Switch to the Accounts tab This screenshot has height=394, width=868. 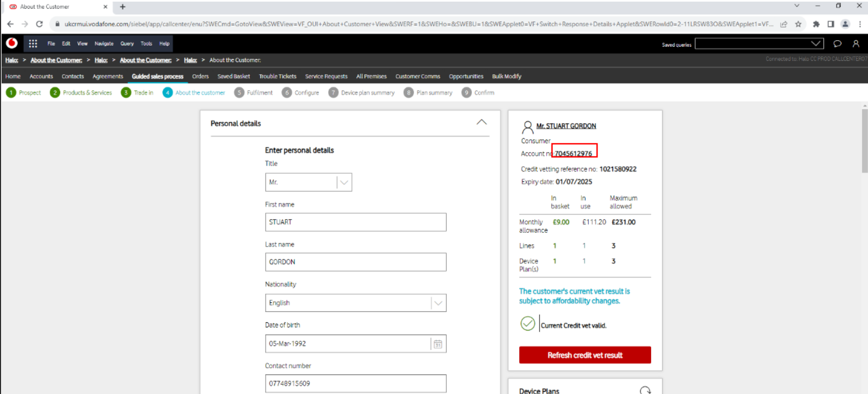41,77
